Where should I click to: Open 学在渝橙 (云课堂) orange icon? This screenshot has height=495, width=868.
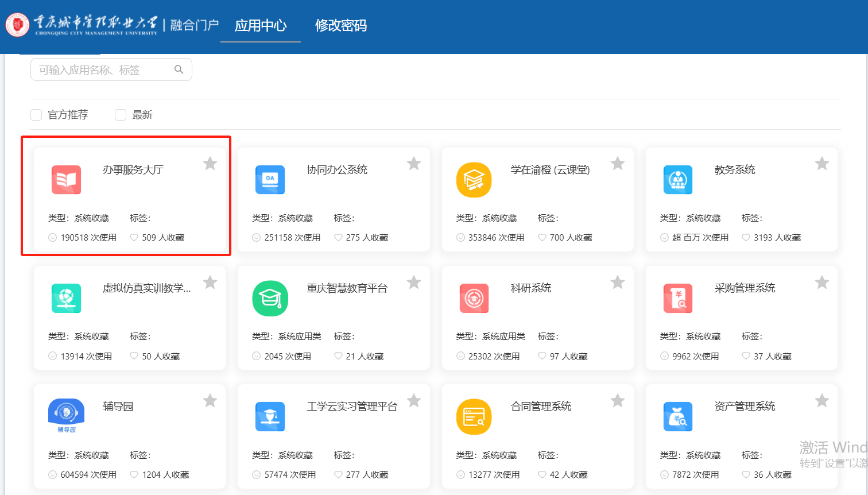474,180
